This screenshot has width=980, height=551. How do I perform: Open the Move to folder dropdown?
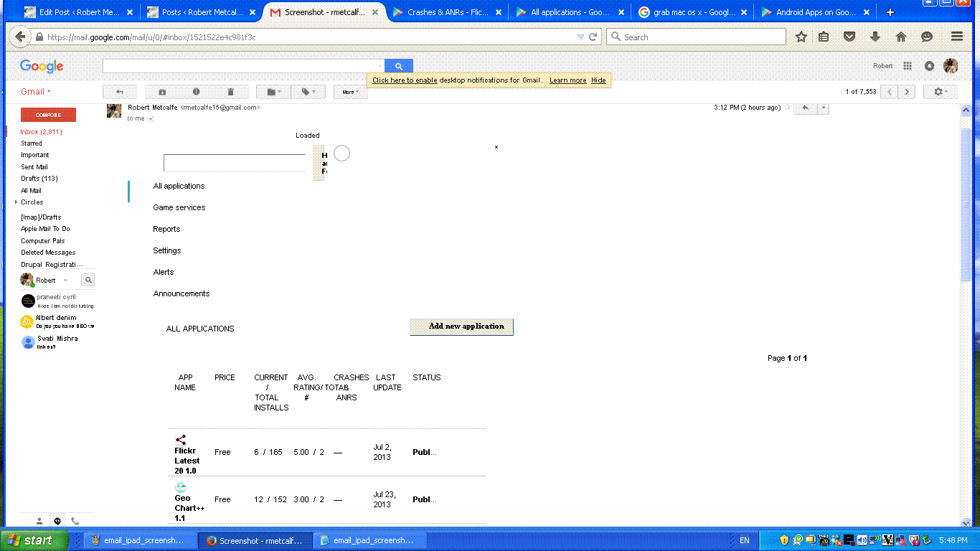point(273,92)
